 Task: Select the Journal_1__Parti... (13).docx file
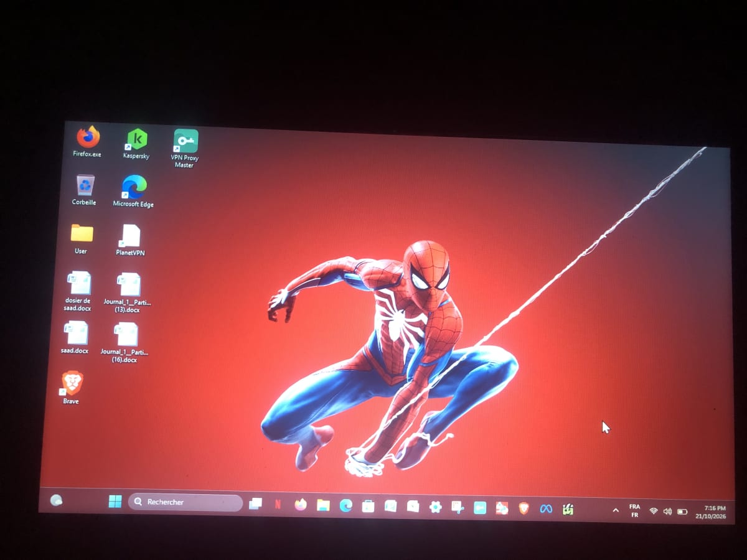pos(128,293)
